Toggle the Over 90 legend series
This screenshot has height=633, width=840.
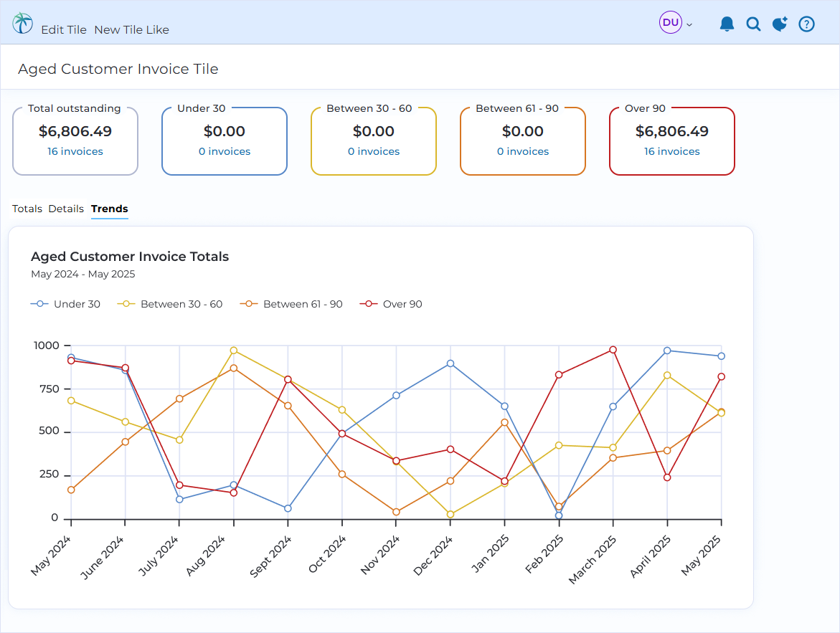point(391,304)
